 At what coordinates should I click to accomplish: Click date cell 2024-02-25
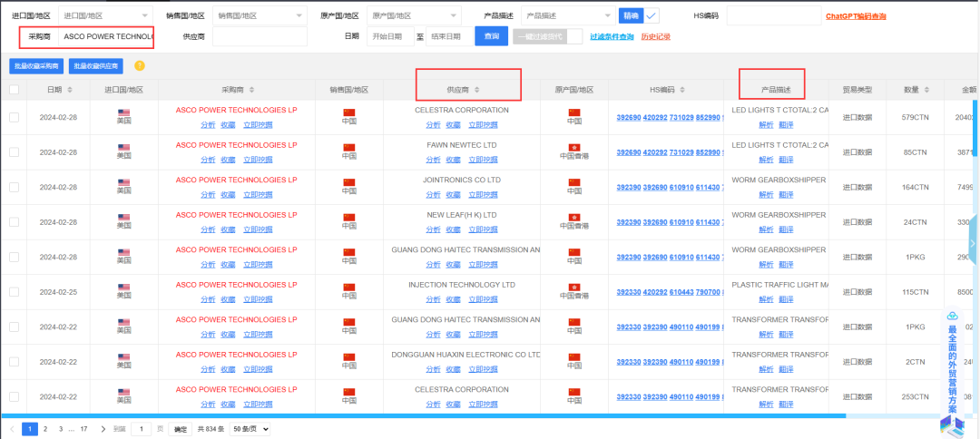58,292
